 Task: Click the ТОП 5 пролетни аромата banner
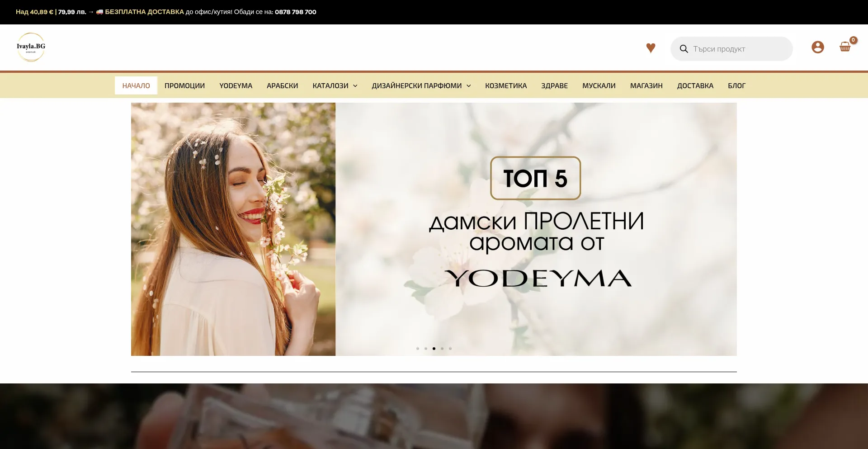pos(434,229)
